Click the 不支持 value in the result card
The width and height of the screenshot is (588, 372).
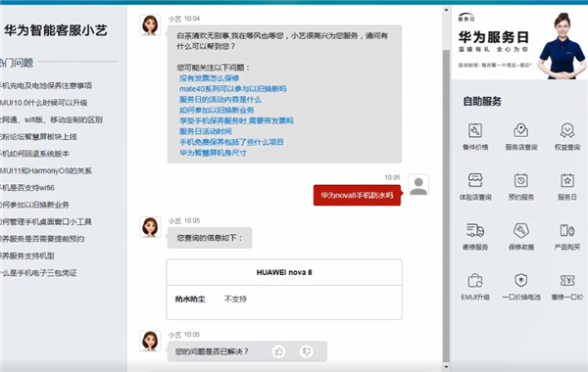pos(235,299)
